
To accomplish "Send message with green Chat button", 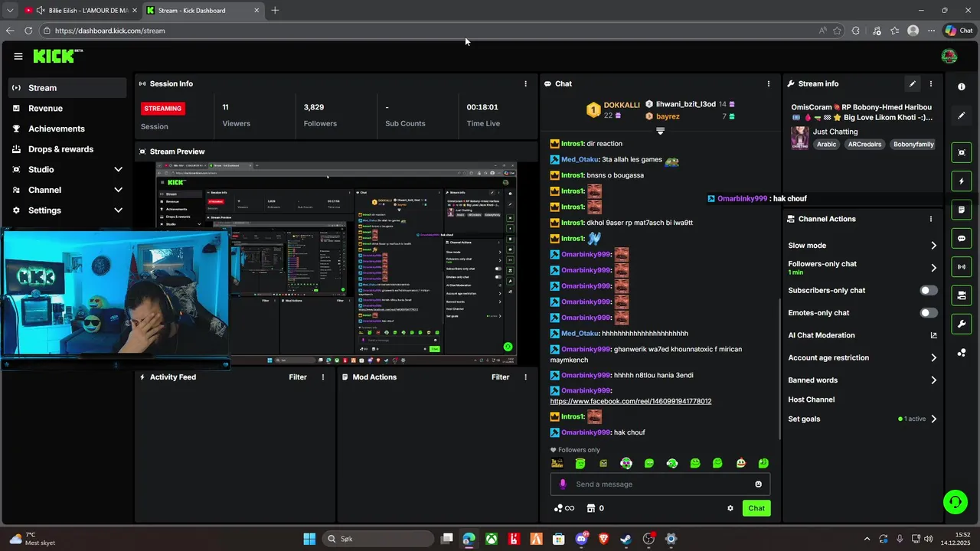I will (x=756, y=508).
